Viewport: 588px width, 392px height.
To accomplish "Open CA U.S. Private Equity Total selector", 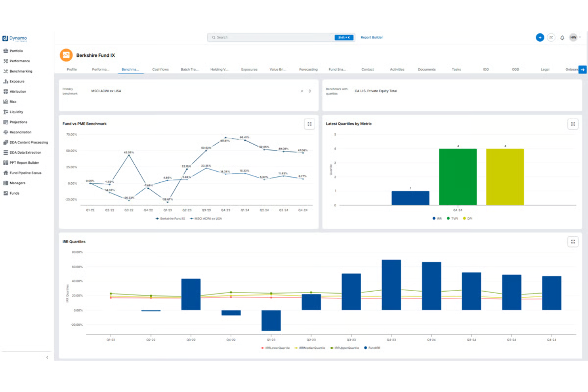I will (376, 91).
